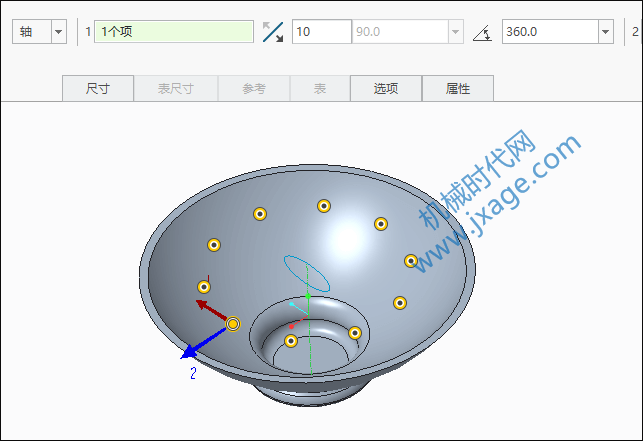
Task: Select the green dashed rotation axis
Action: coord(309,320)
